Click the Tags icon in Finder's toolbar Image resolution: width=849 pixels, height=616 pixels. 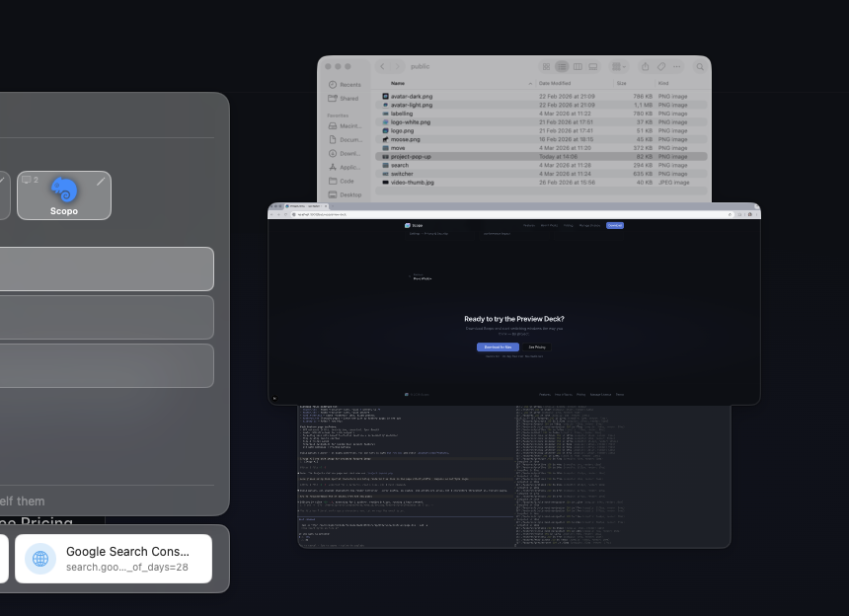point(661,66)
